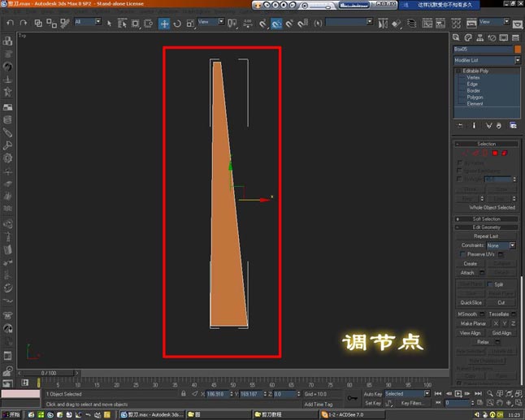Select Border sub-object level in stack
This screenshot has height=420, width=525.
pos(474,91)
